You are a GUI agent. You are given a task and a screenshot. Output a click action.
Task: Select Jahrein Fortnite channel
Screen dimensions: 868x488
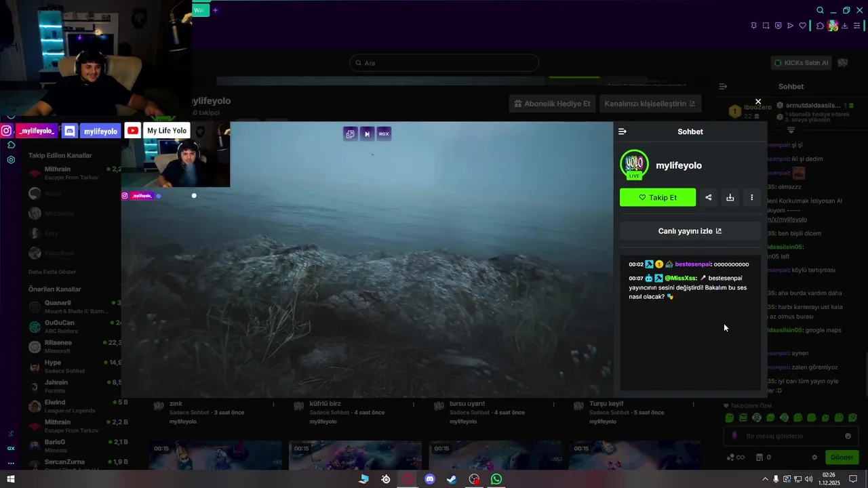[75, 386]
